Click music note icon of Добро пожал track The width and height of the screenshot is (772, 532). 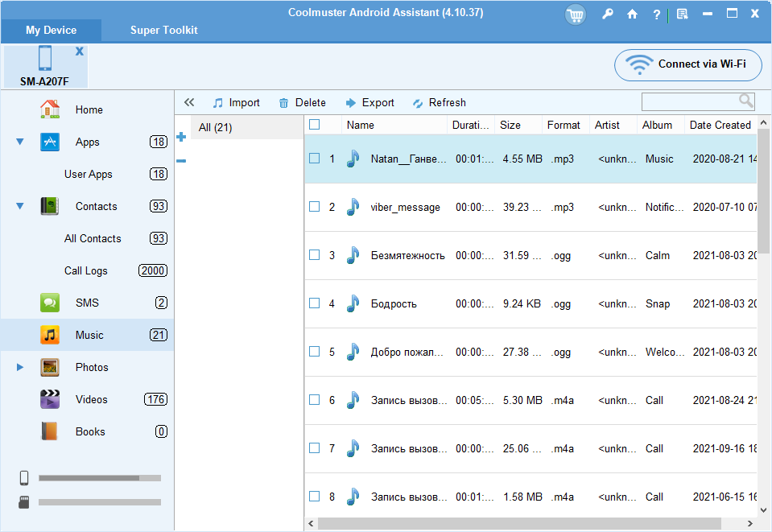353,352
